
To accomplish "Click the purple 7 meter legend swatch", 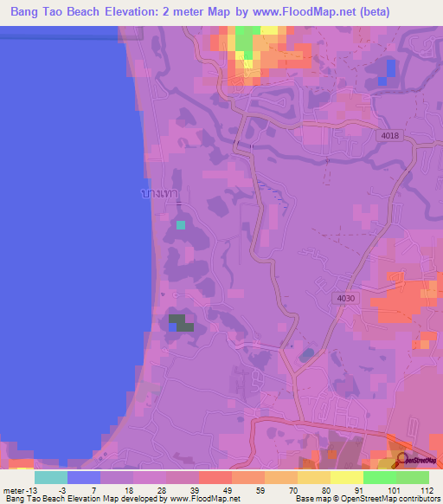I will coord(117,478).
